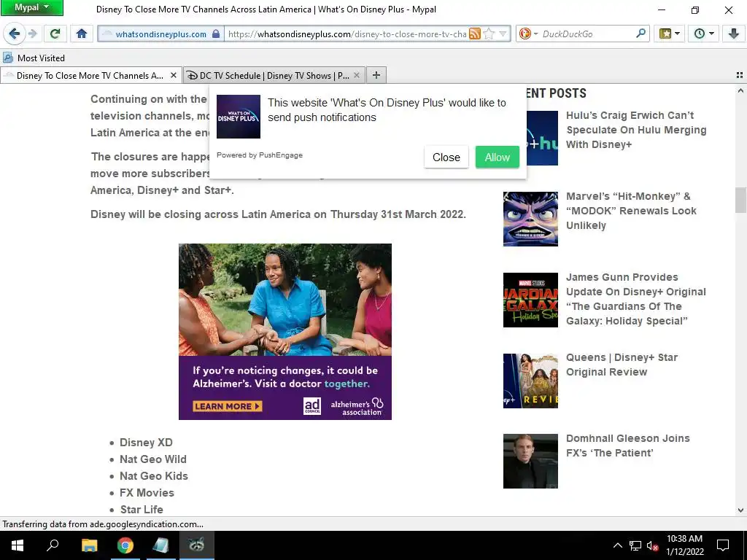Open File Explorer from taskbar
This screenshot has height=560, width=747.
coord(89,545)
